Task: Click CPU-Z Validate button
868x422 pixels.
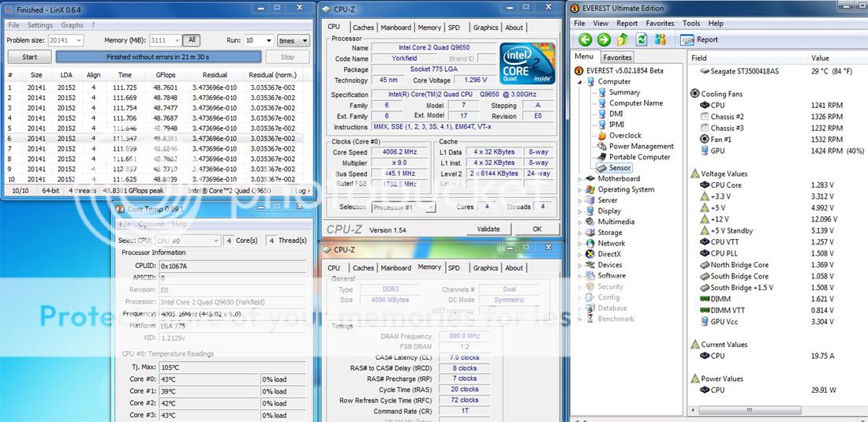Action: 488,229
